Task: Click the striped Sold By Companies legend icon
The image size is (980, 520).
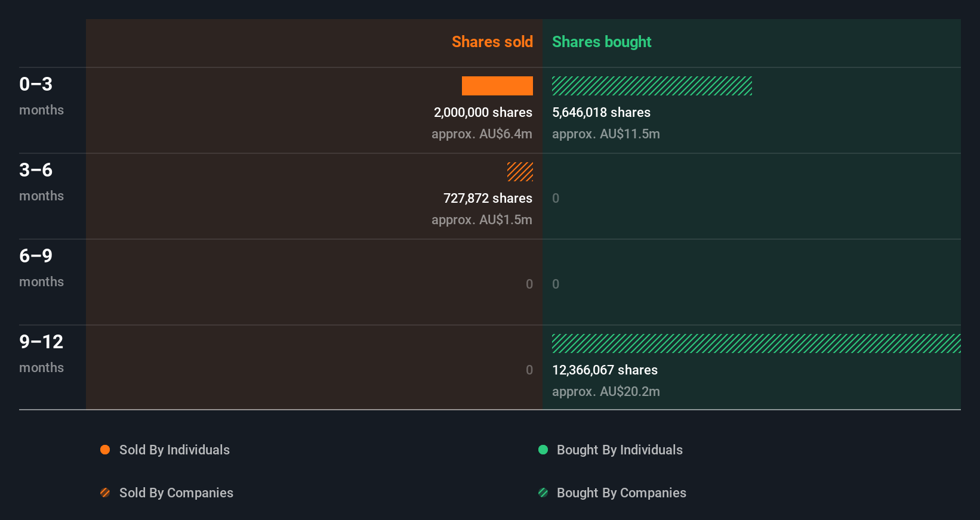Action: tap(105, 493)
